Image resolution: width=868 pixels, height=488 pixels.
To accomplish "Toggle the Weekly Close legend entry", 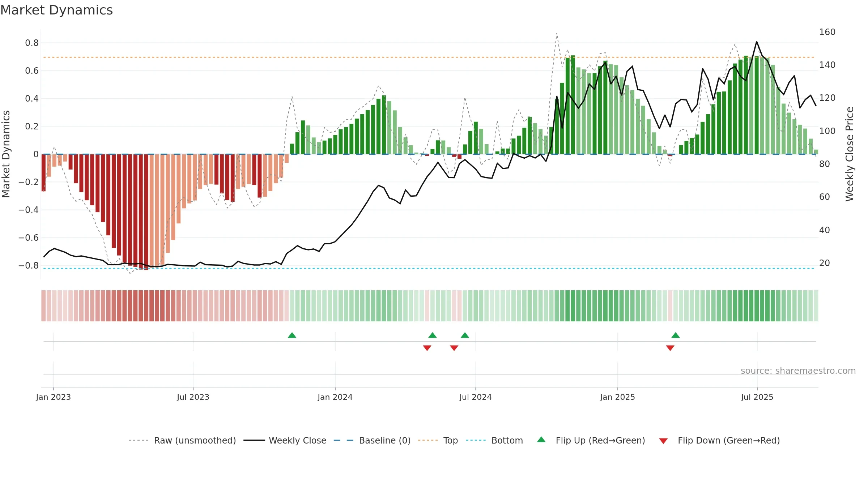I will (x=285, y=440).
